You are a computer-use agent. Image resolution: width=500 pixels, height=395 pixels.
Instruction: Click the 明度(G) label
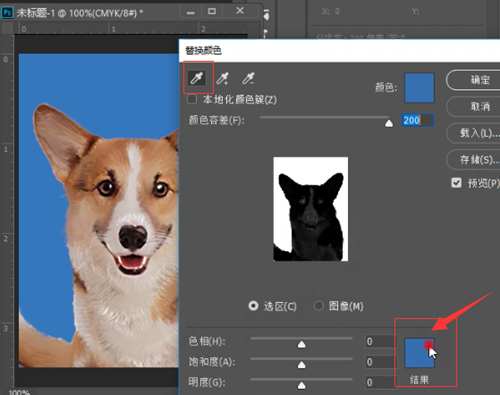(207, 382)
